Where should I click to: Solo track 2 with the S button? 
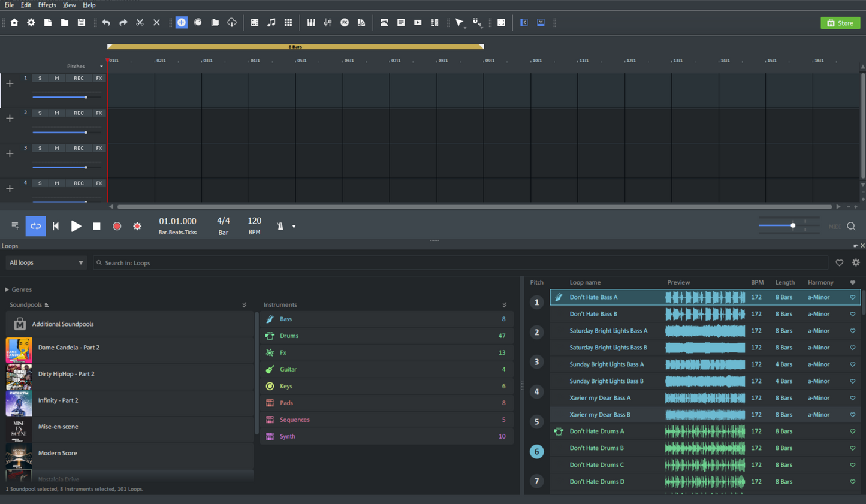(x=40, y=113)
